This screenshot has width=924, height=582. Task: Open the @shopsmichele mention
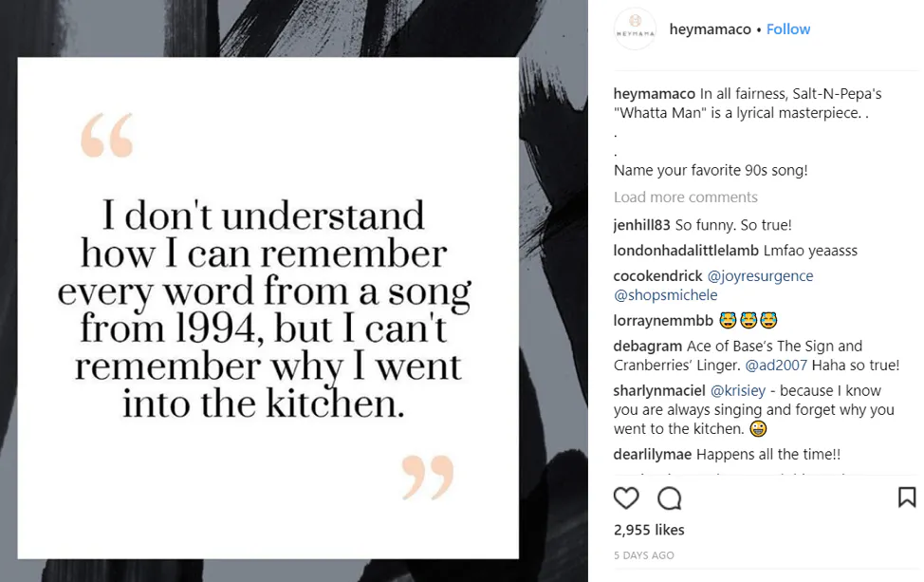coord(665,295)
